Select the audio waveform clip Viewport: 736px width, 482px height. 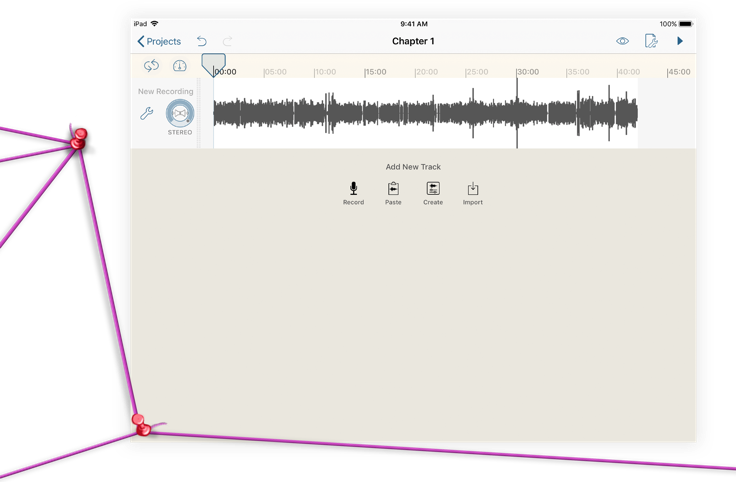[x=425, y=114]
